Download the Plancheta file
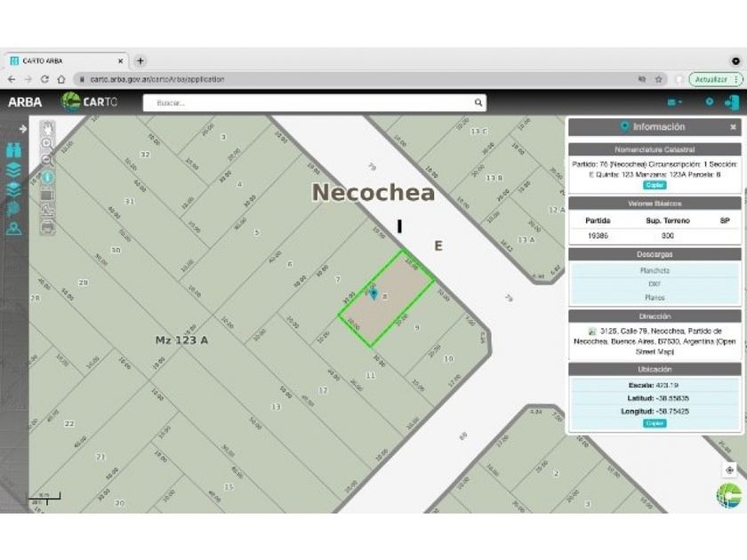Viewport: 747px width, 560px height. pyautogui.click(x=655, y=270)
